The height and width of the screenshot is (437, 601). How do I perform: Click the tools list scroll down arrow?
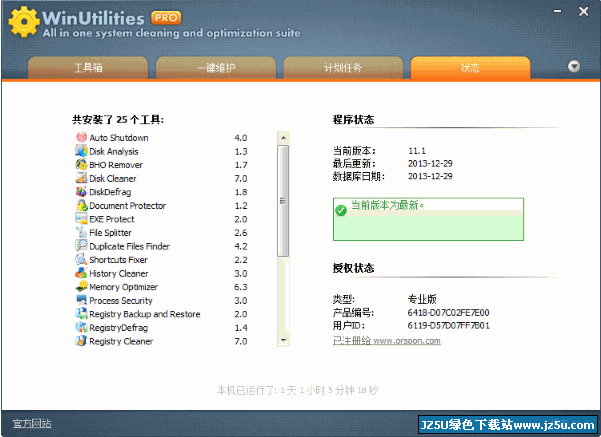click(x=283, y=340)
